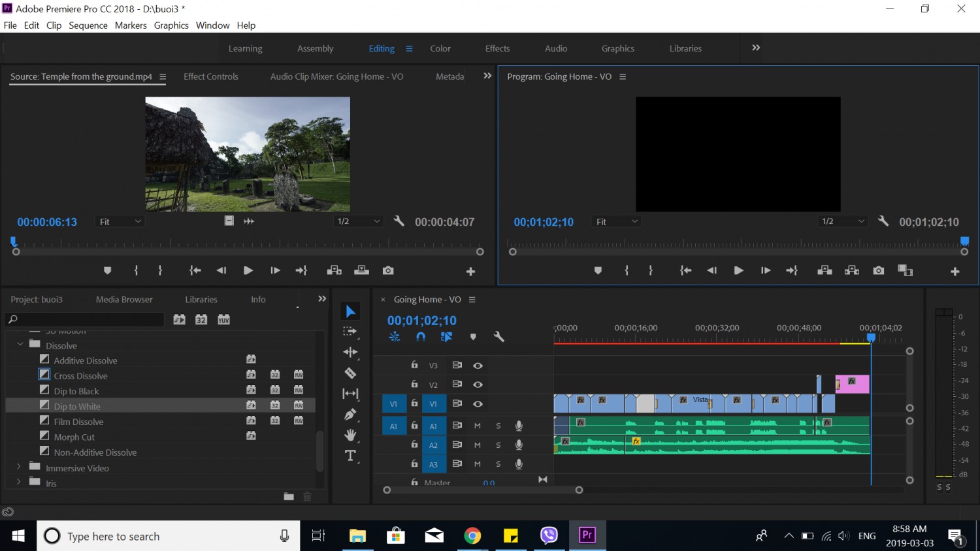980x551 pixels.
Task: Select the Ripple Edit tool
Action: coord(350,353)
